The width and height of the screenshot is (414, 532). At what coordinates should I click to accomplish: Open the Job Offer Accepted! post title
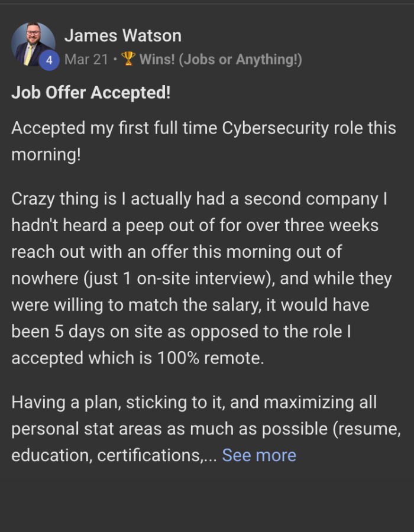click(90, 93)
